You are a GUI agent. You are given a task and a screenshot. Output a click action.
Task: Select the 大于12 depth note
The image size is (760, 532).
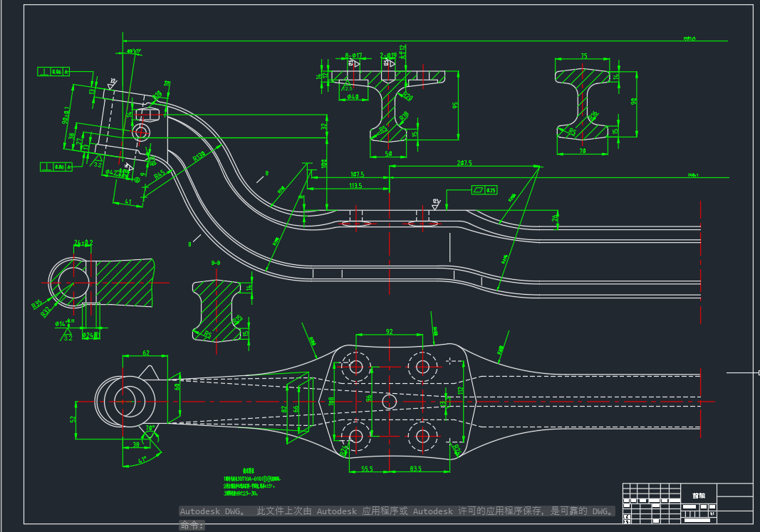402,52
